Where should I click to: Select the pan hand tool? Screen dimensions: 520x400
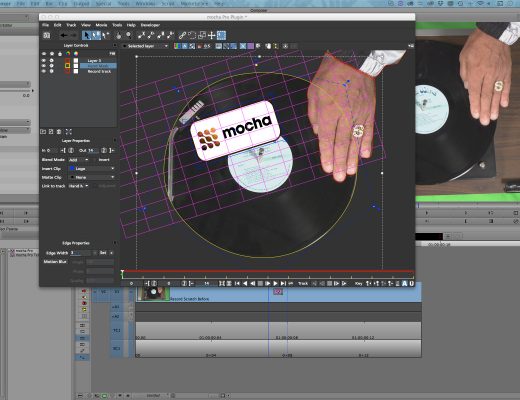[118, 35]
